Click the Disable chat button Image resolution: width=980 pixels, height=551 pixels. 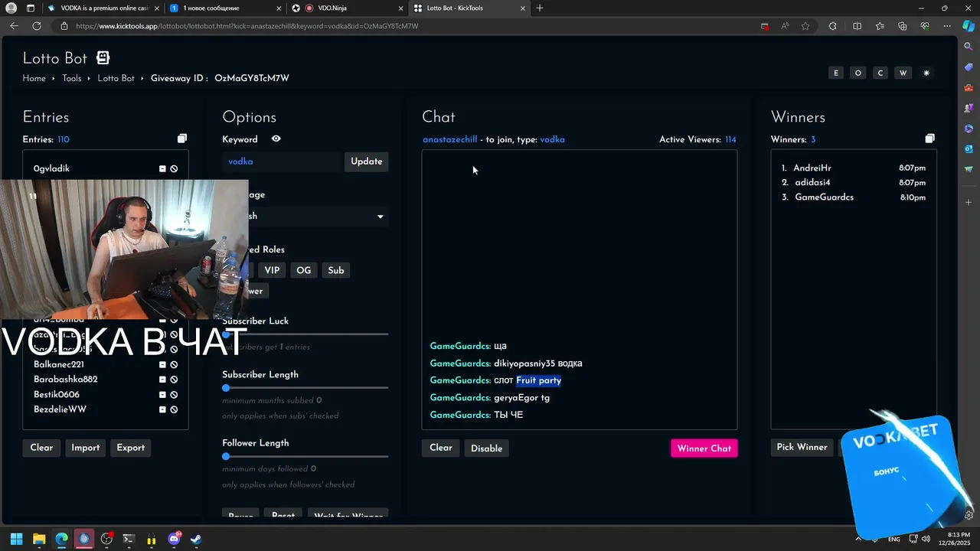point(487,448)
